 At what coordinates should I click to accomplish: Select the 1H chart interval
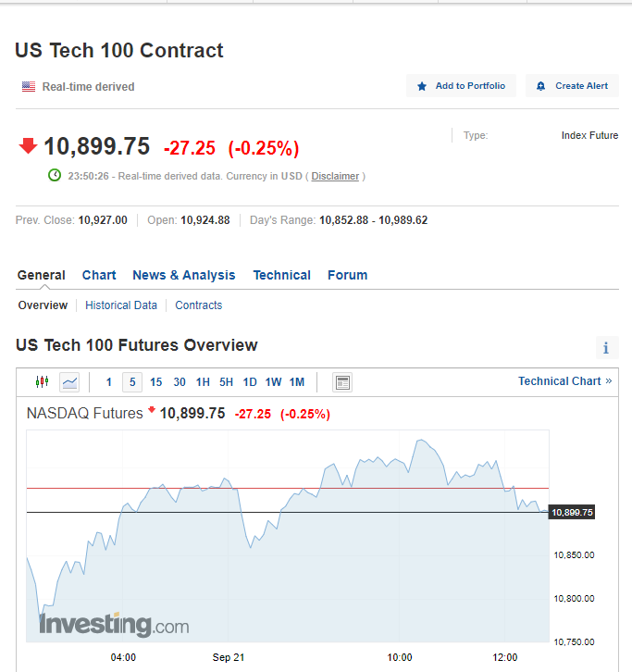[x=203, y=381]
